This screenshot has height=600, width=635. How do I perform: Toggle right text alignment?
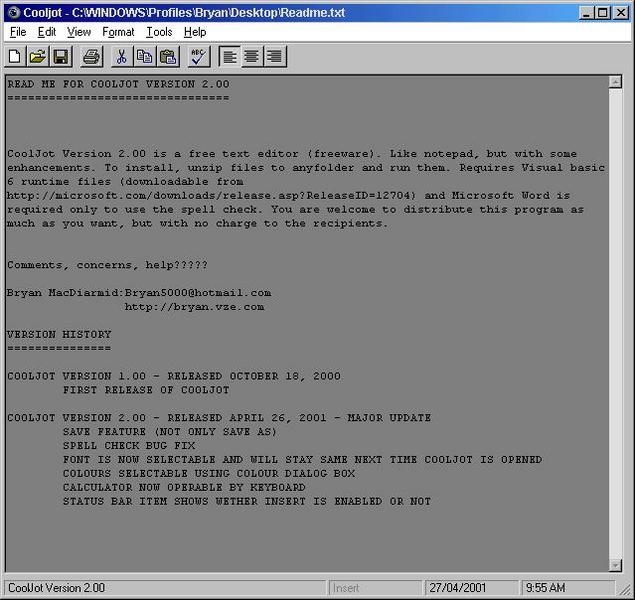pyautogui.click(x=275, y=56)
